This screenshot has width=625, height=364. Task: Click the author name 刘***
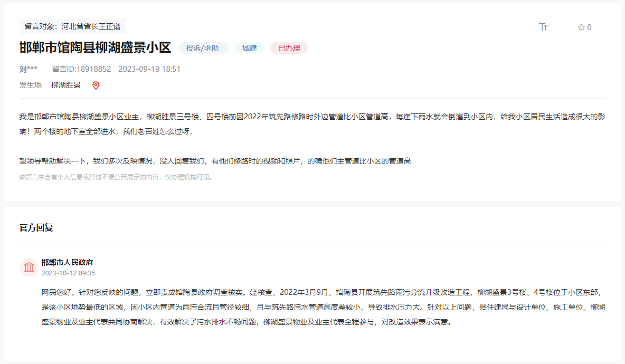click(x=29, y=69)
